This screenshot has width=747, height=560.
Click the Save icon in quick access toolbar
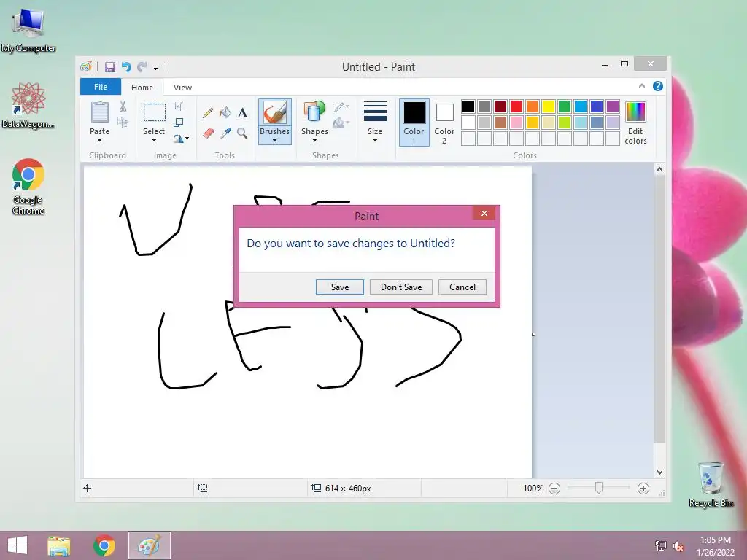point(110,66)
